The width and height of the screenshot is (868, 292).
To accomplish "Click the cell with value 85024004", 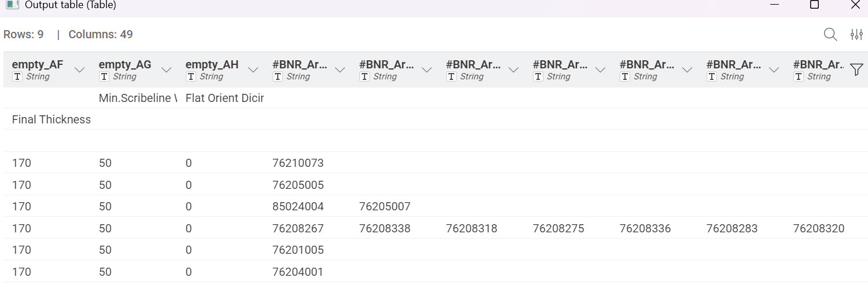I will (x=297, y=206).
